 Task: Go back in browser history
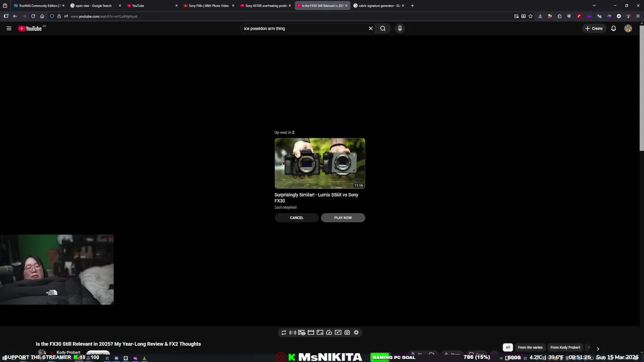[15, 16]
